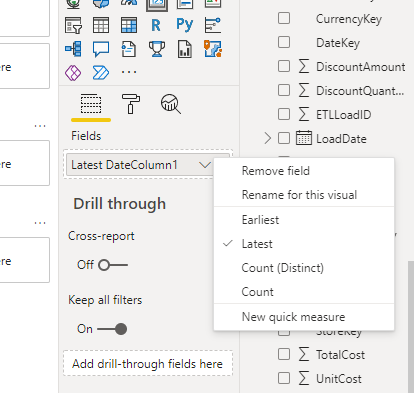Select Count (Distinct) aggregation
The width and height of the screenshot is (414, 393).
coord(304,268)
